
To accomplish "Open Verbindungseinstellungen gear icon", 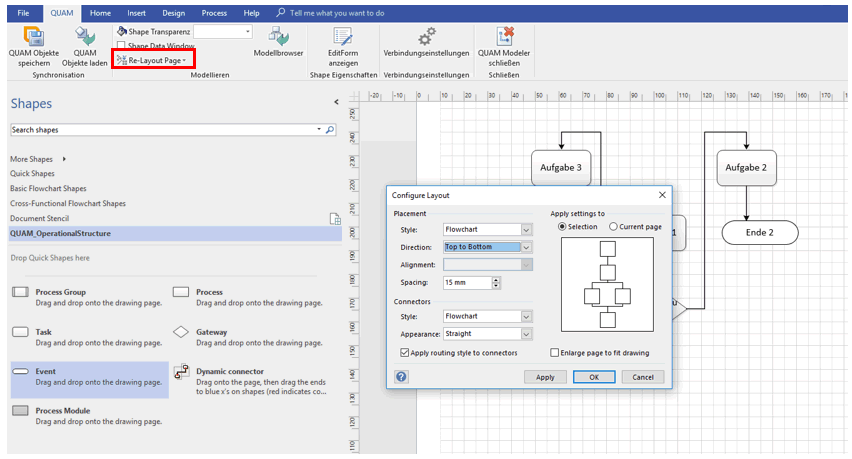I will coord(427,36).
